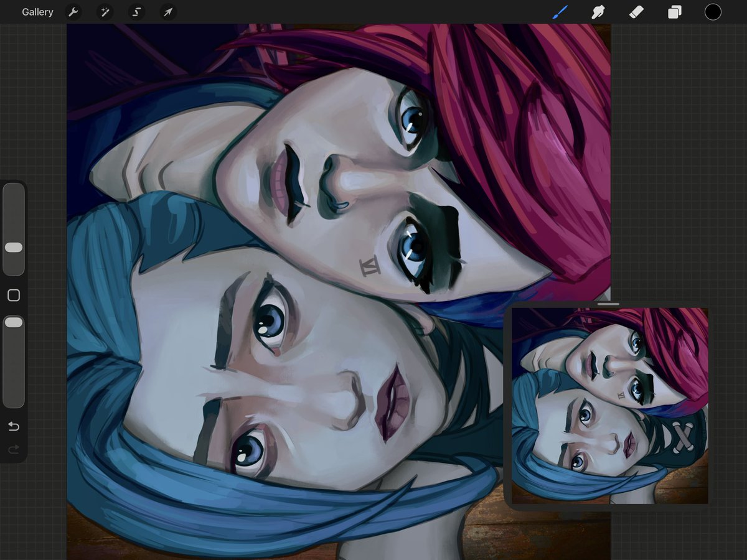Activate the Selection tool S-ribbon icon
747x560 pixels.
coord(136,12)
